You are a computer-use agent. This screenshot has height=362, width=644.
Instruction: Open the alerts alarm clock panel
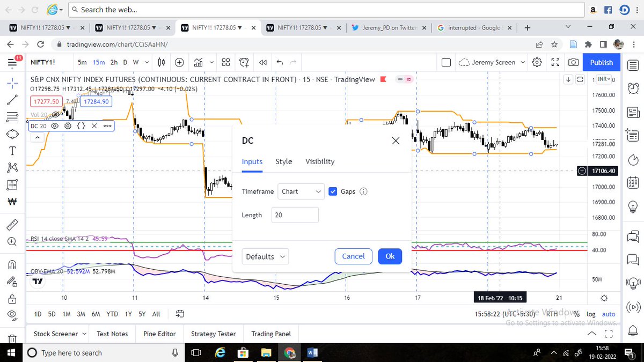click(633, 87)
